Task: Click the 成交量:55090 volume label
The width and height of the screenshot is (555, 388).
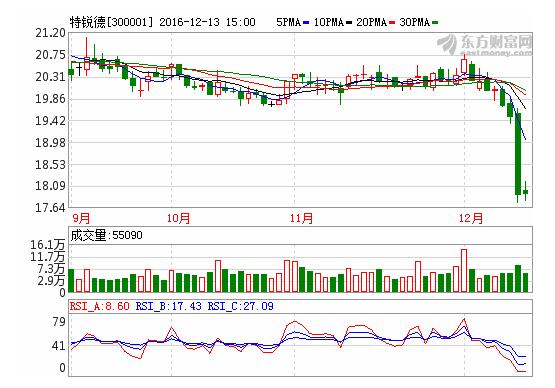Action: click(x=106, y=235)
